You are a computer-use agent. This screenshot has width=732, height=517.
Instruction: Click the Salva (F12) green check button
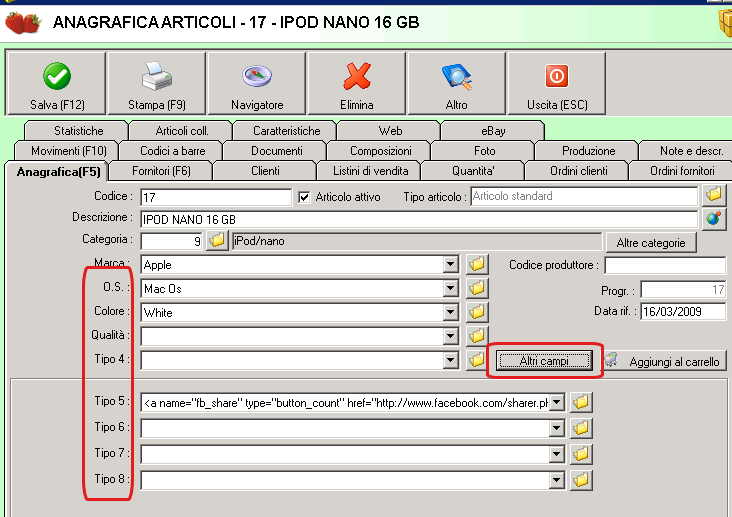pyautogui.click(x=56, y=83)
